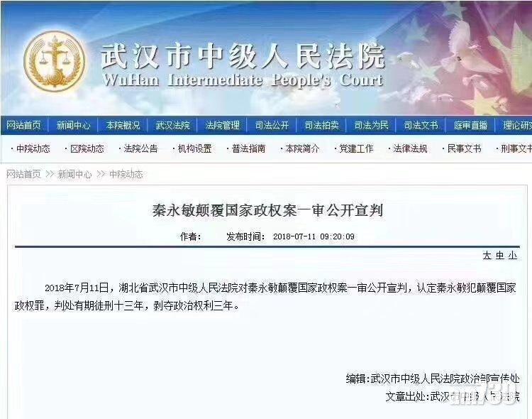Click the court emblem logo
The height and width of the screenshot is (419, 532).
coord(55,61)
